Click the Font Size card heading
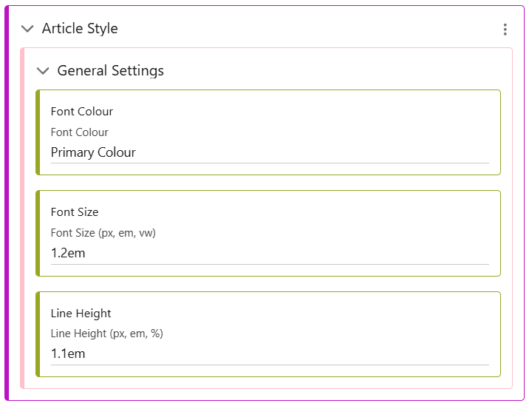The width and height of the screenshot is (532, 406). [75, 212]
